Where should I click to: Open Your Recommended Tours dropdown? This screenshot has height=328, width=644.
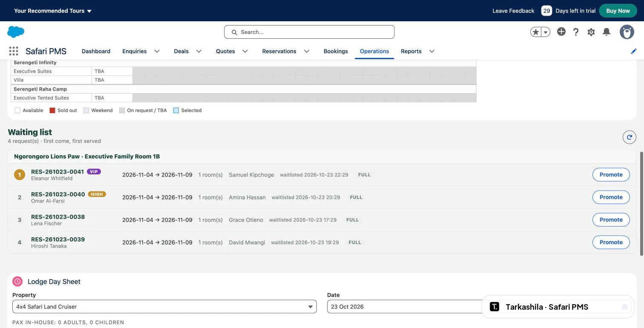click(53, 11)
